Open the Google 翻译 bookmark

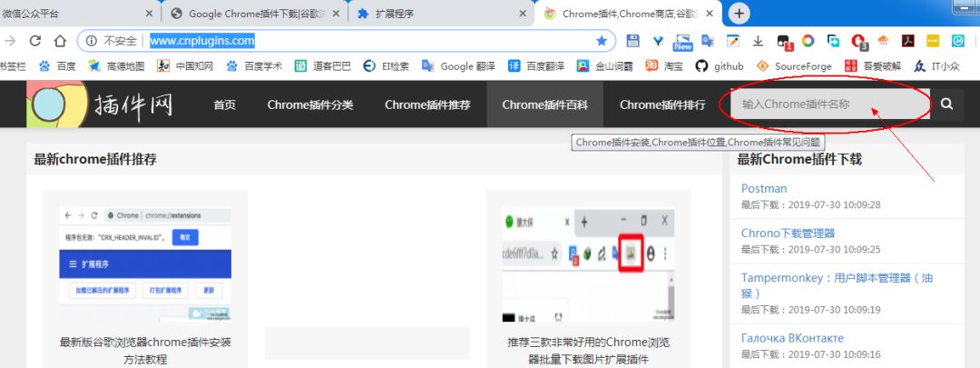459,65
